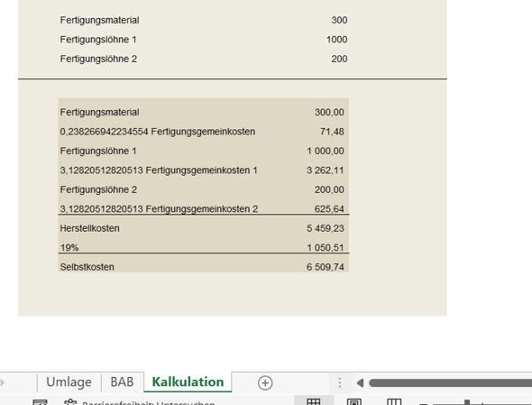Switch to Page Layout view

click(x=353, y=401)
